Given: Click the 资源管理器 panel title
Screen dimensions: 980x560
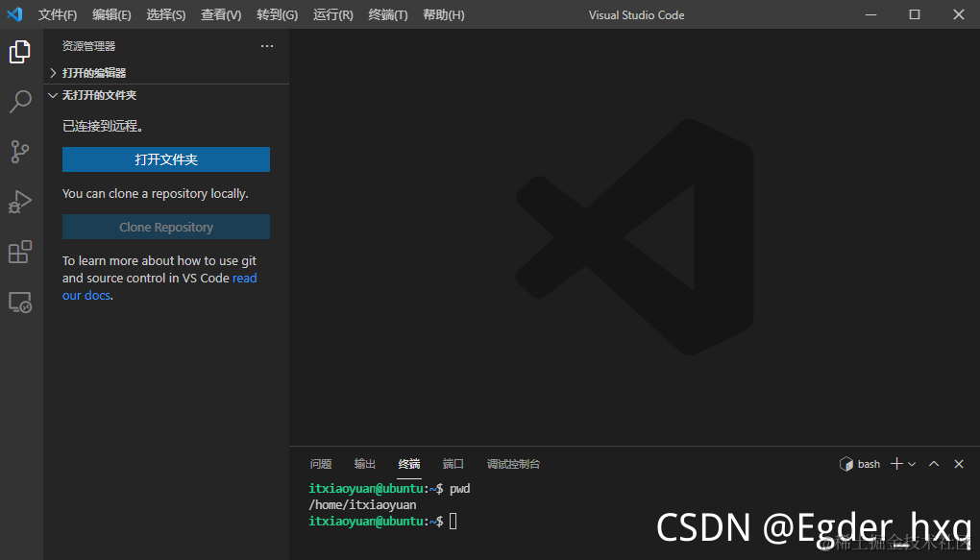Looking at the screenshot, I should 88,46.
